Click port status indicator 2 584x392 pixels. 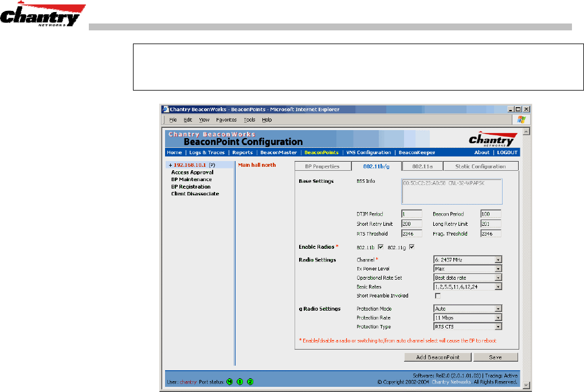250,382
